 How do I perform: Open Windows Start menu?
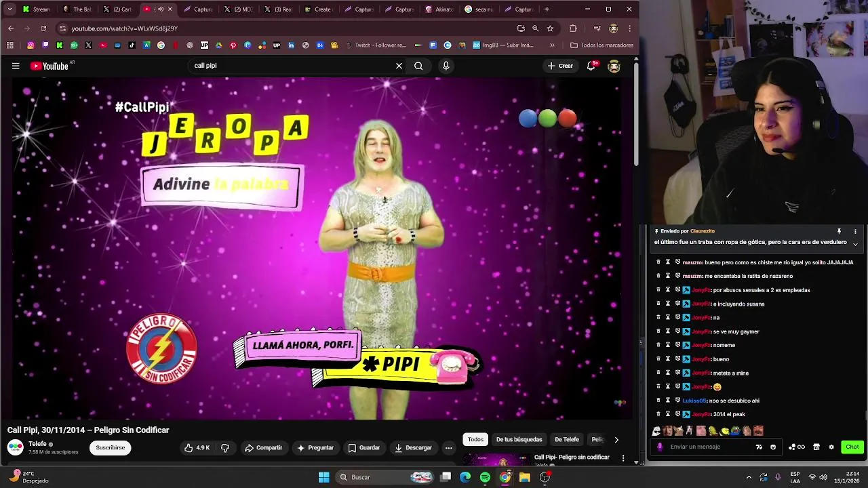(x=323, y=477)
